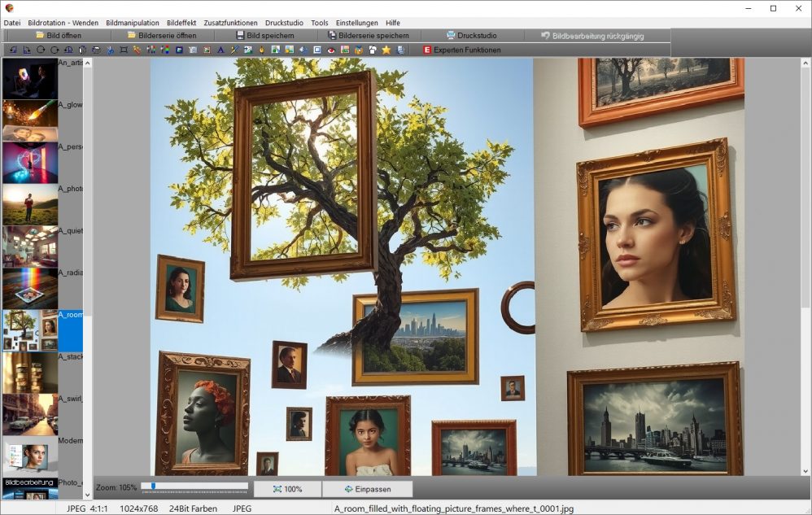Click the zoom slider handle
Viewport: 812px width, 515px height.
click(x=152, y=487)
